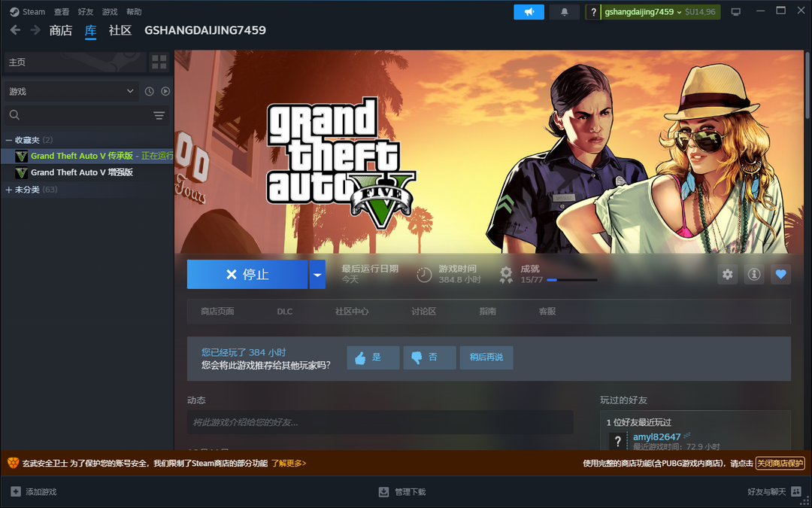Open the game settings gear icon
This screenshot has width=812, height=508.
click(727, 275)
